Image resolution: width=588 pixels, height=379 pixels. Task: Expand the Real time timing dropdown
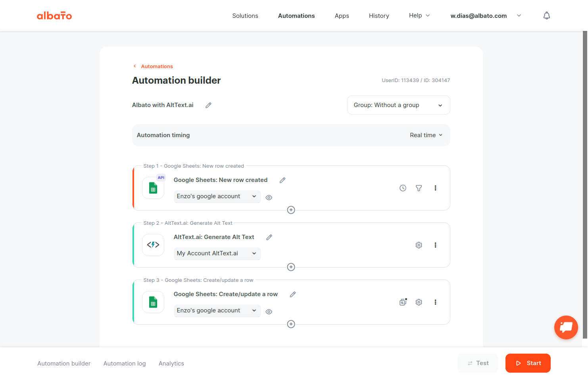[426, 135]
